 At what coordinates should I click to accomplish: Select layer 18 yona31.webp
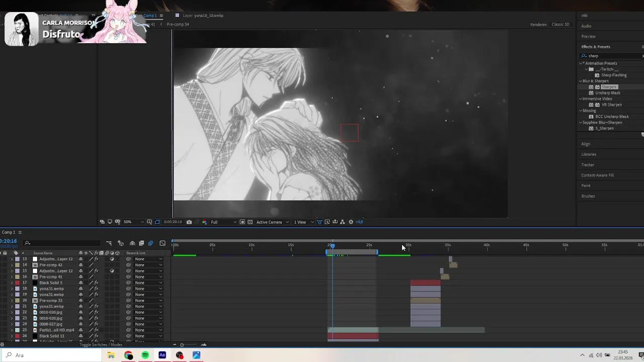point(51,289)
